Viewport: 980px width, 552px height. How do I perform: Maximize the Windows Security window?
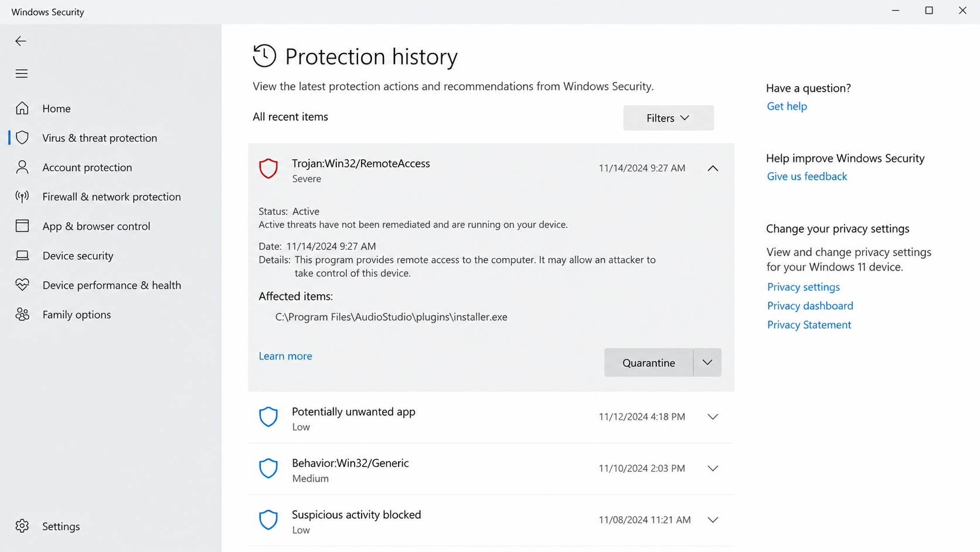[x=929, y=11]
